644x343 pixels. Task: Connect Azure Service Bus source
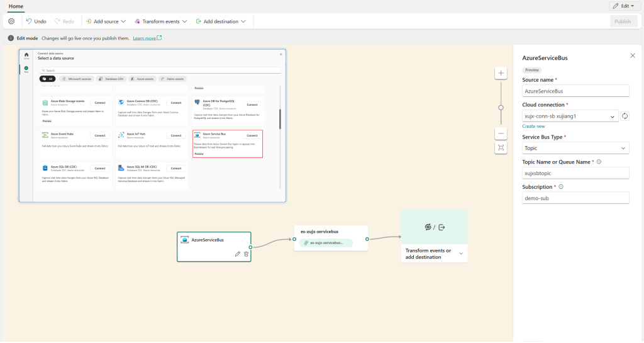click(252, 135)
